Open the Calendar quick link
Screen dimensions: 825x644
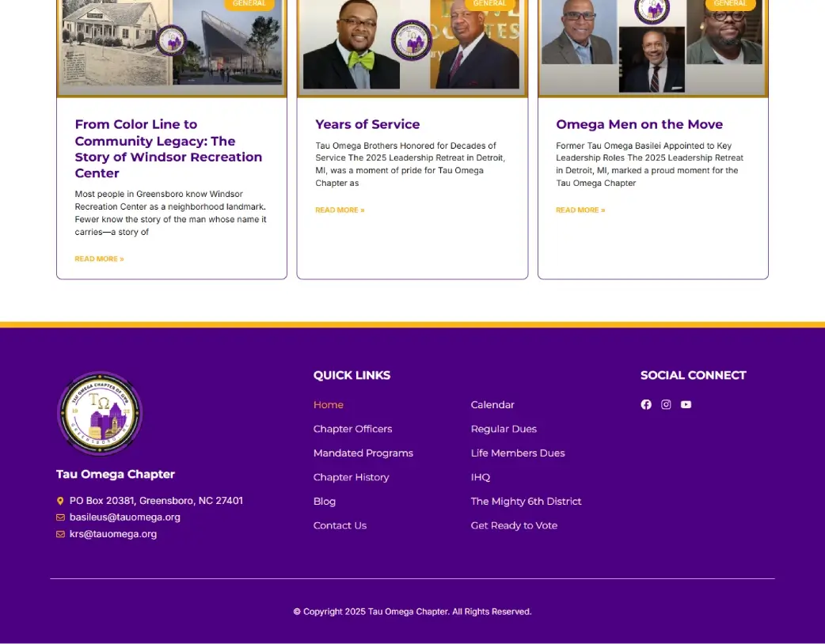point(492,405)
